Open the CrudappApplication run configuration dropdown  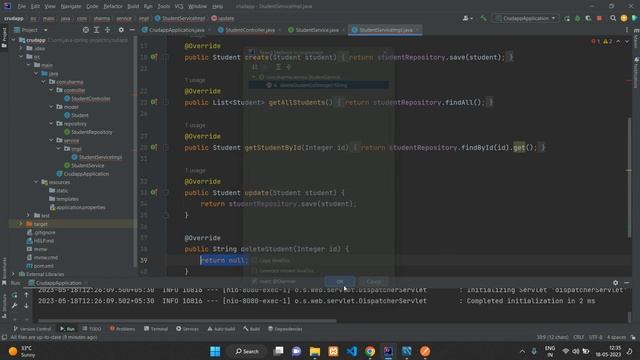pyautogui.click(x=526, y=18)
